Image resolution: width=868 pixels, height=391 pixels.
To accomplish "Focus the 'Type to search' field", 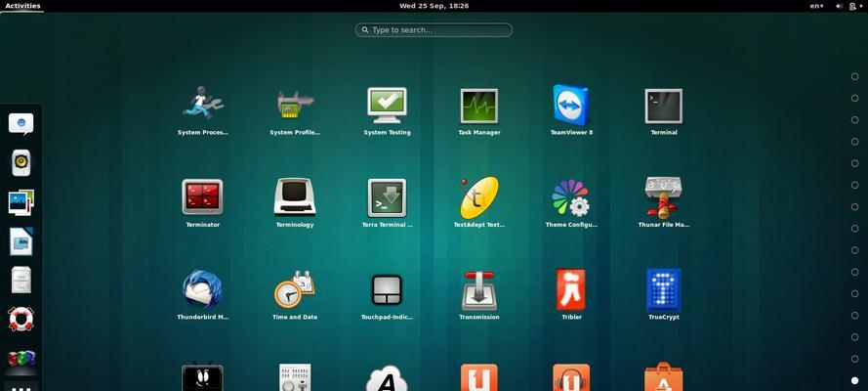I will (434, 30).
